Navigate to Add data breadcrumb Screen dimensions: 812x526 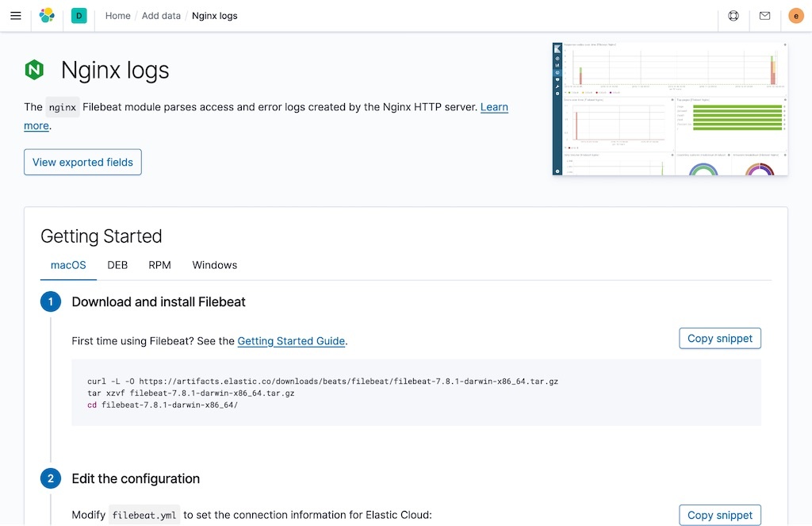(161, 16)
